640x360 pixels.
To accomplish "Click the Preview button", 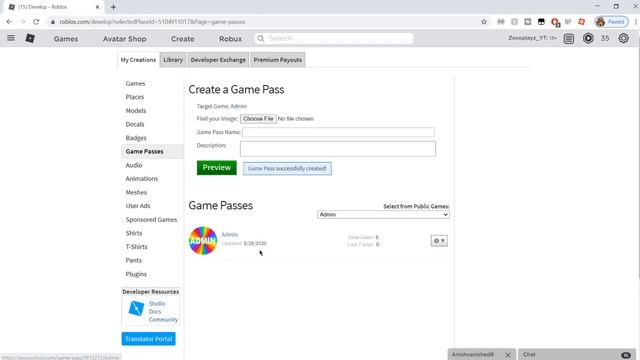I will [x=217, y=168].
